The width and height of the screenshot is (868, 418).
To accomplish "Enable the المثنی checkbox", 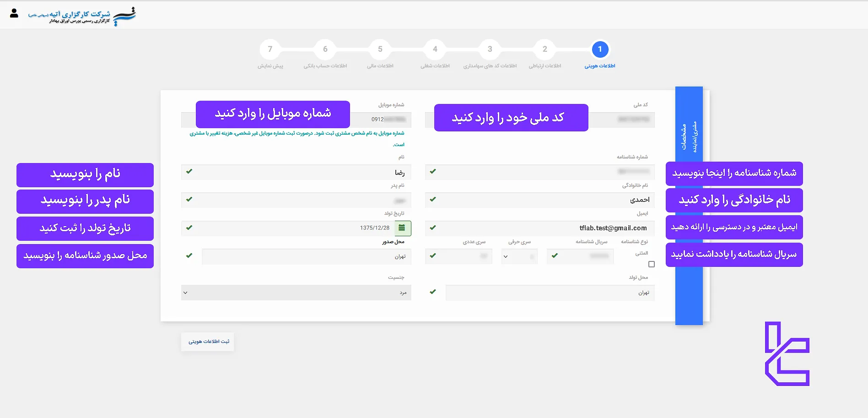I will (652, 264).
